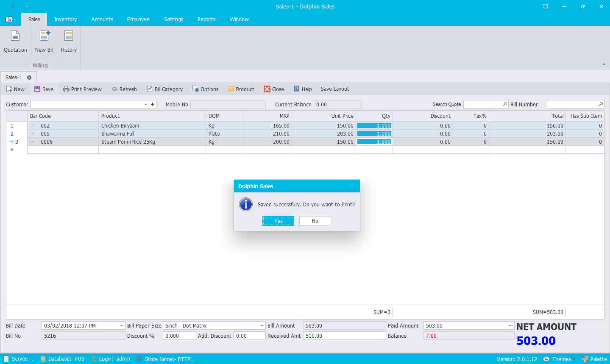Open the Palette in status bar

tap(594, 359)
